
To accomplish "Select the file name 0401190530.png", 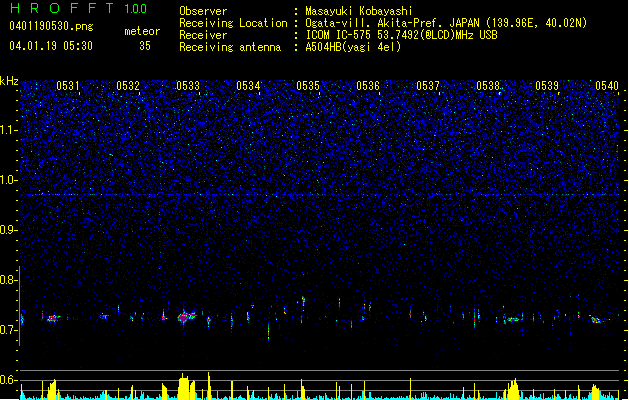I will point(51,26).
